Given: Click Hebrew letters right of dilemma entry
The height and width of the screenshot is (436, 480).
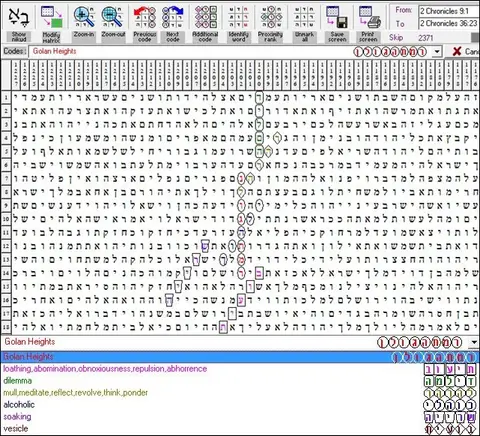Looking at the screenshot, I should (x=450, y=381).
